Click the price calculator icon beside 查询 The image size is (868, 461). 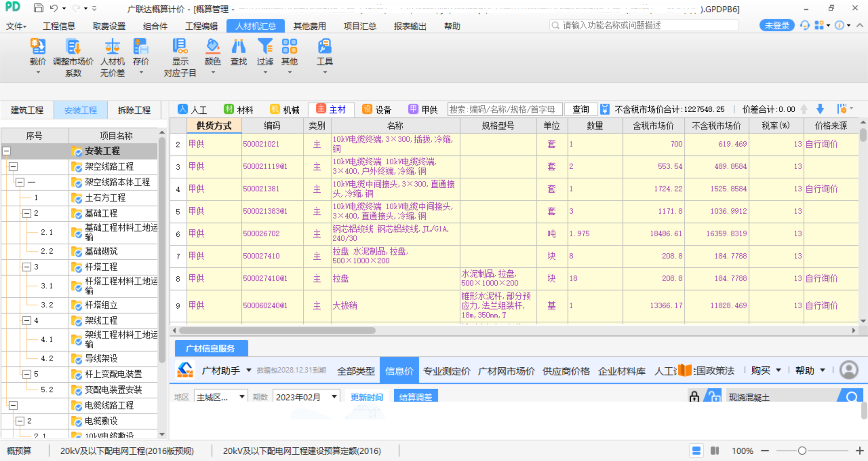click(605, 109)
